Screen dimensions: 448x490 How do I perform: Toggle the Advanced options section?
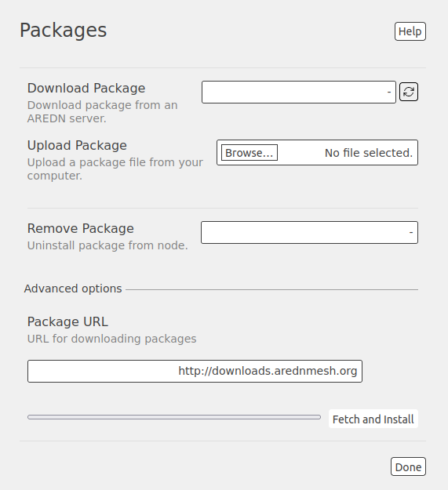click(73, 289)
